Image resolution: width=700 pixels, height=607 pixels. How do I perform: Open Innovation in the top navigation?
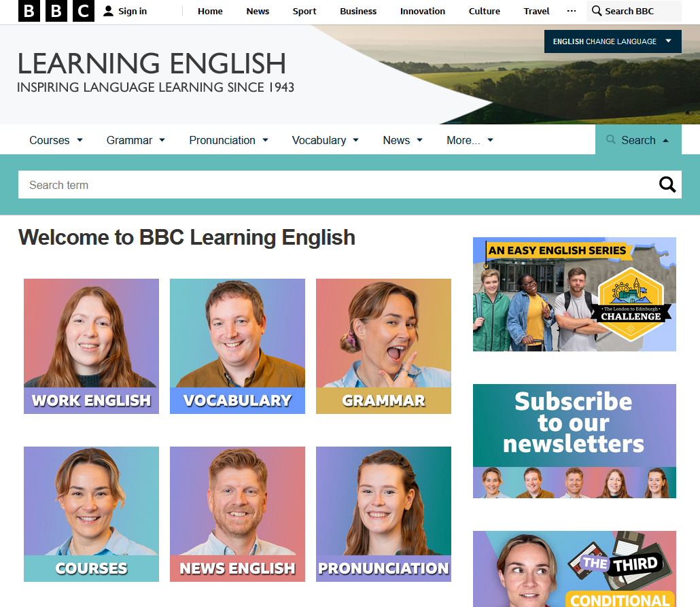pyautogui.click(x=422, y=11)
